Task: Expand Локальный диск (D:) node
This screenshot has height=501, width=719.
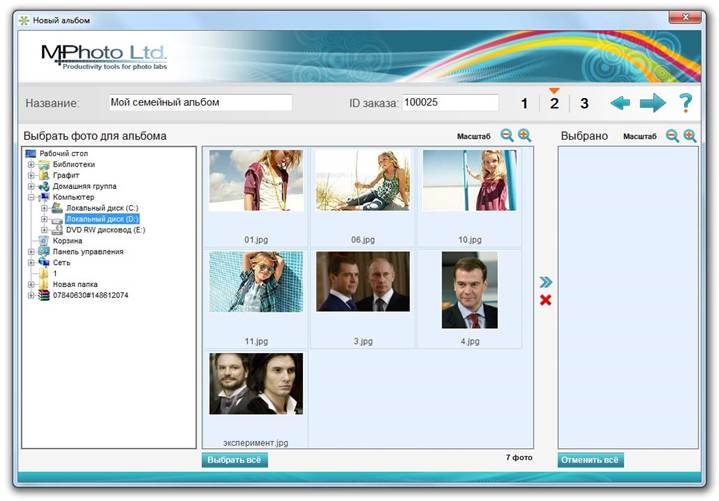Action: [x=44, y=219]
